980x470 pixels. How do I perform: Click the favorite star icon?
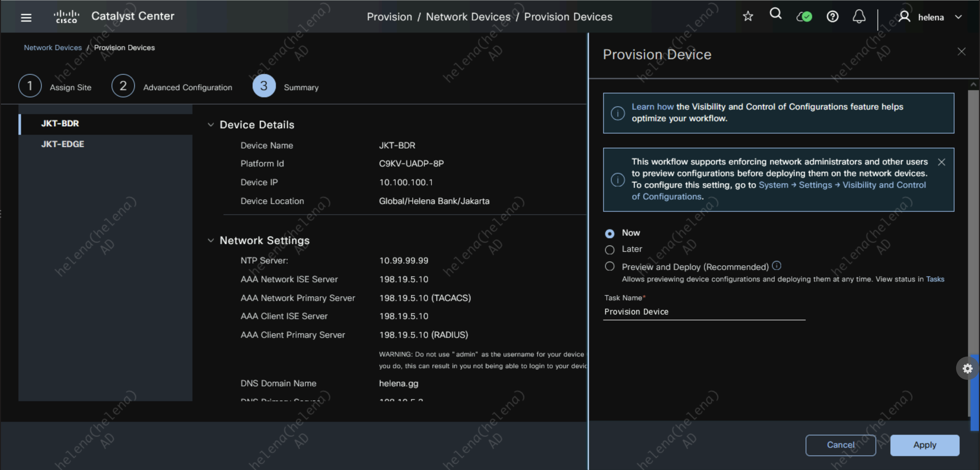point(747,16)
